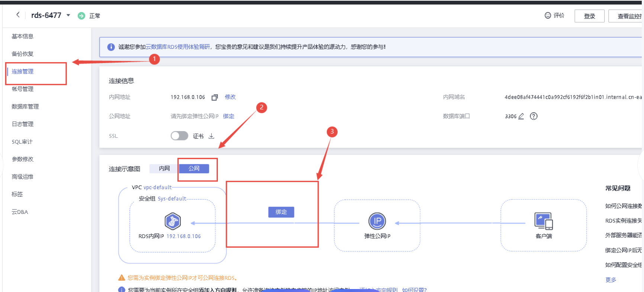Open 连接管理 in the sidebar
The image size is (644, 292).
(23, 72)
